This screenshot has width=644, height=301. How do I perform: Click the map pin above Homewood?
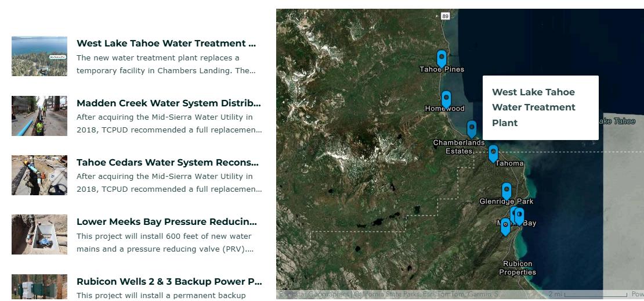(446, 99)
